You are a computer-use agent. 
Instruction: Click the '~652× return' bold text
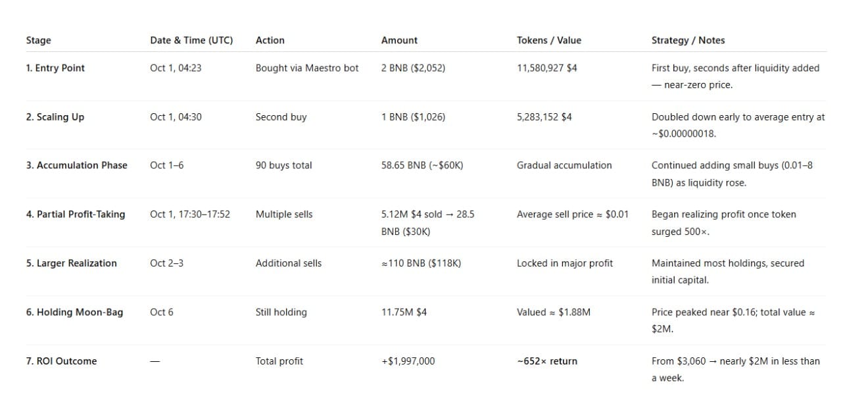click(547, 361)
